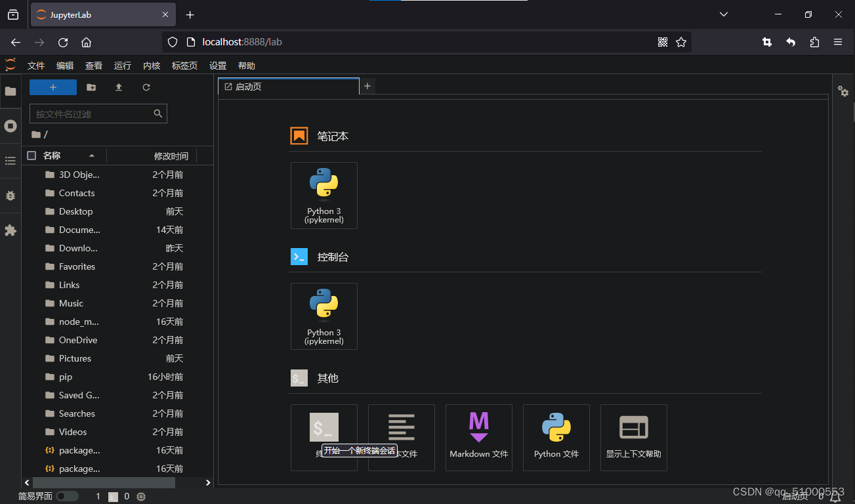Open the 设置 menu

coord(218,66)
